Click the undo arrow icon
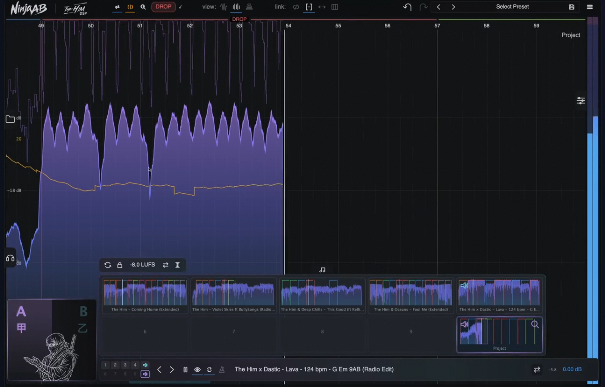Viewport: 605px width, 387px height. pyautogui.click(x=407, y=7)
